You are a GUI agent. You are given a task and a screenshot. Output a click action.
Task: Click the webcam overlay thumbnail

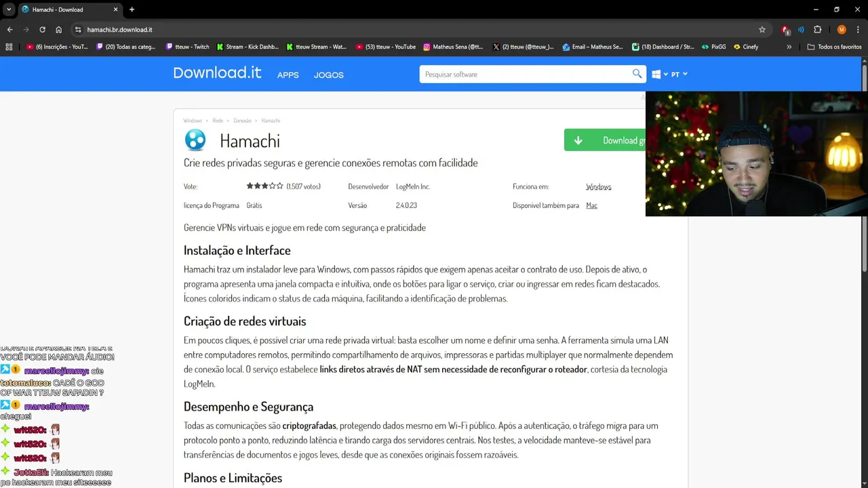pos(757,154)
